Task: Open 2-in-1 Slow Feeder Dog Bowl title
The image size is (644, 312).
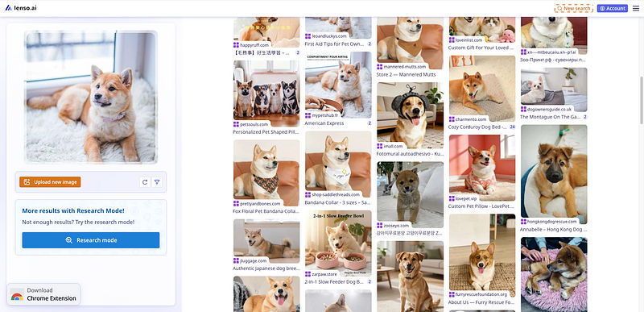Action: coord(334,281)
